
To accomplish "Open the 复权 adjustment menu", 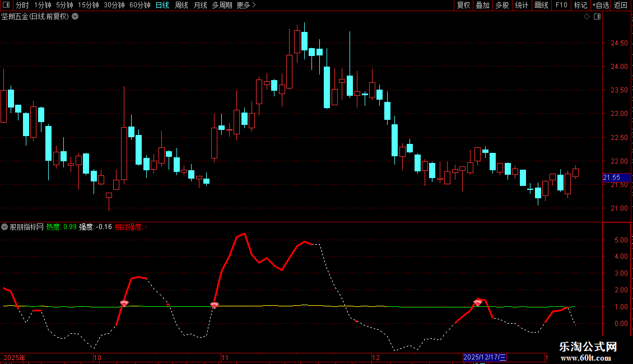I will [x=463, y=5].
